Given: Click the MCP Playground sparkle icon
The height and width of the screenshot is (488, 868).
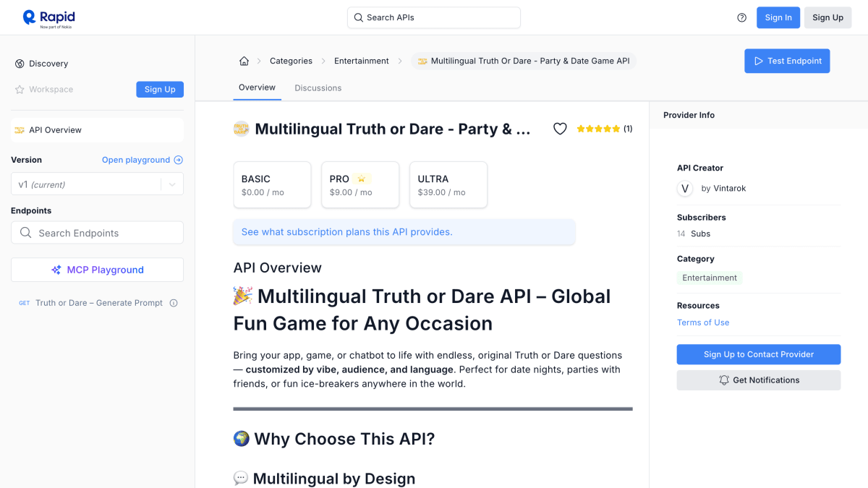Looking at the screenshot, I should [56, 270].
